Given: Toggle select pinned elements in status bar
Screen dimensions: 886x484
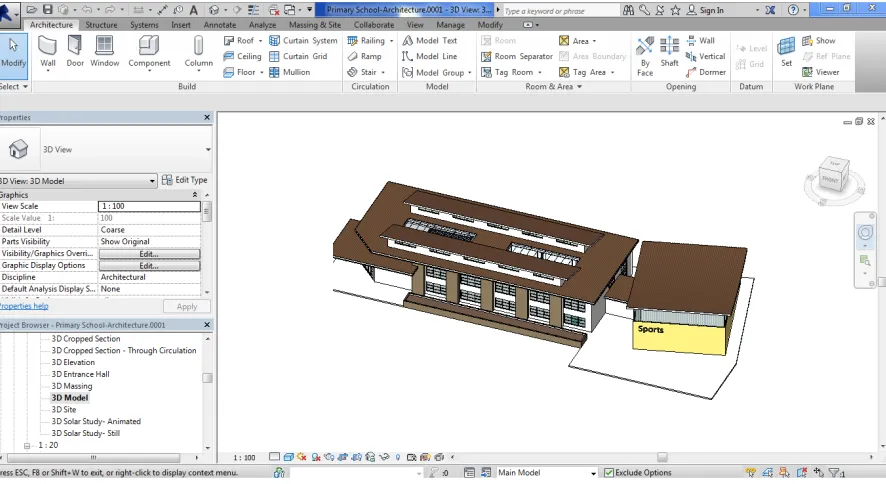Looking at the screenshot, I should [x=784, y=472].
